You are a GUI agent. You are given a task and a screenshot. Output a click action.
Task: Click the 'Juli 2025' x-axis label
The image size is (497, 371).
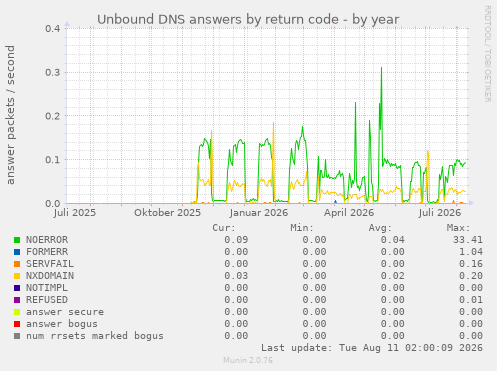point(75,213)
